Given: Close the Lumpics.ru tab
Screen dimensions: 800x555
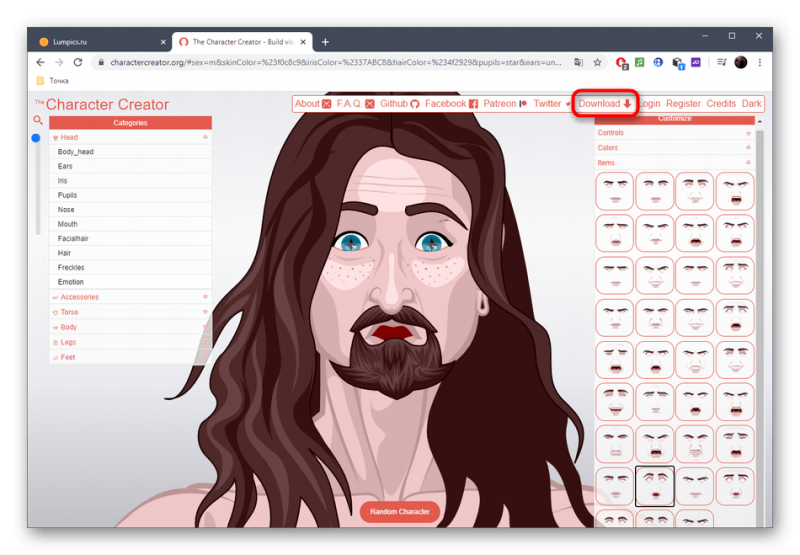Looking at the screenshot, I should click(163, 42).
